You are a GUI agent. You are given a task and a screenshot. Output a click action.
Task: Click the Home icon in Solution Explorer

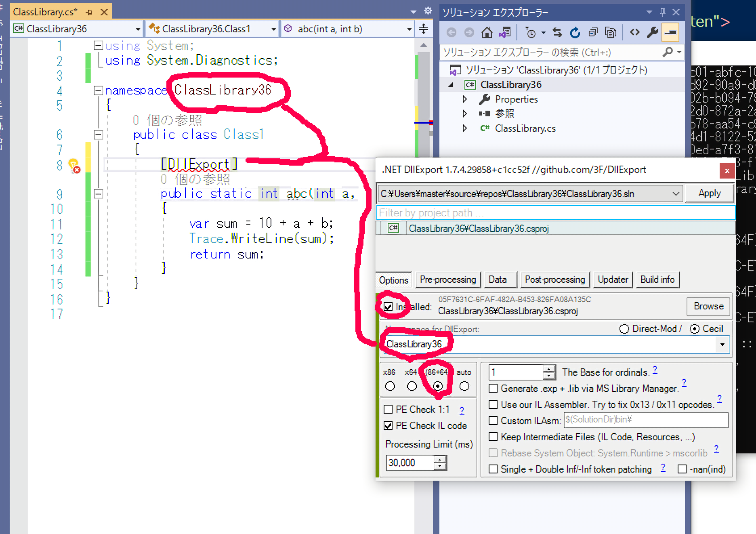tap(487, 32)
